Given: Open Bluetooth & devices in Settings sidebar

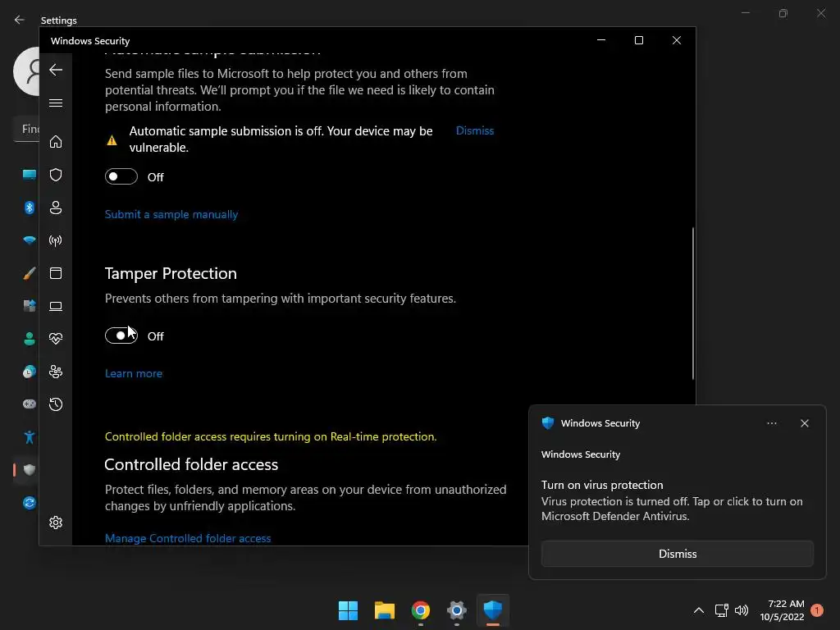Looking at the screenshot, I should point(30,208).
